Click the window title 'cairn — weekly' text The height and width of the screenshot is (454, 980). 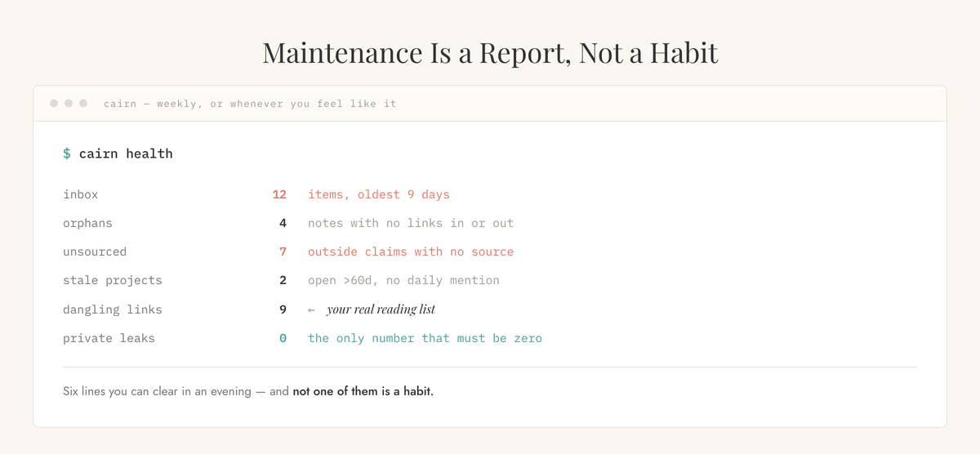(152, 104)
